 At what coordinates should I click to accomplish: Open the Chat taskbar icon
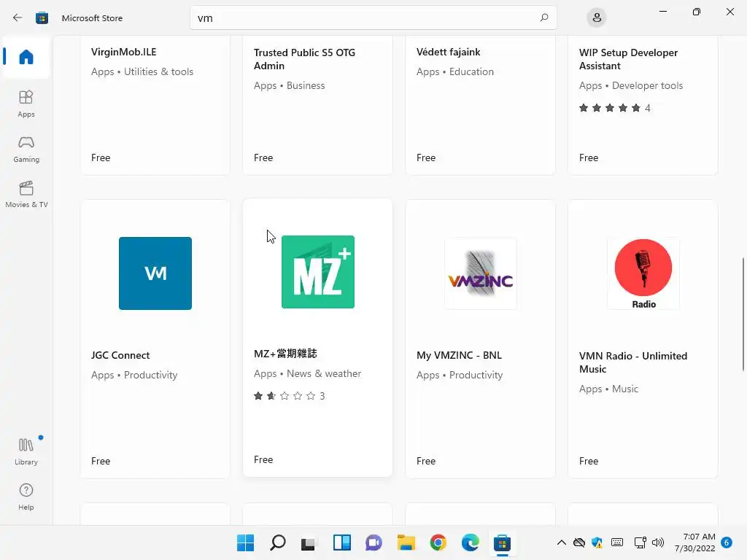(374, 542)
